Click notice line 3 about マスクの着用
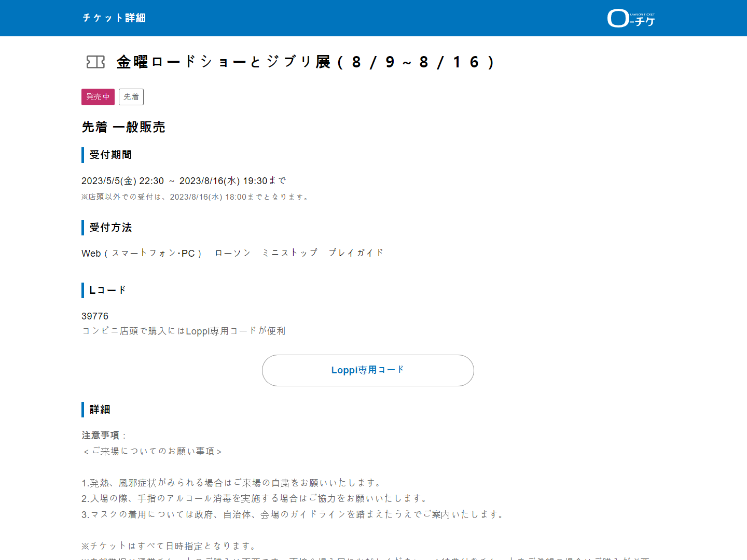 tap(294, 515)
